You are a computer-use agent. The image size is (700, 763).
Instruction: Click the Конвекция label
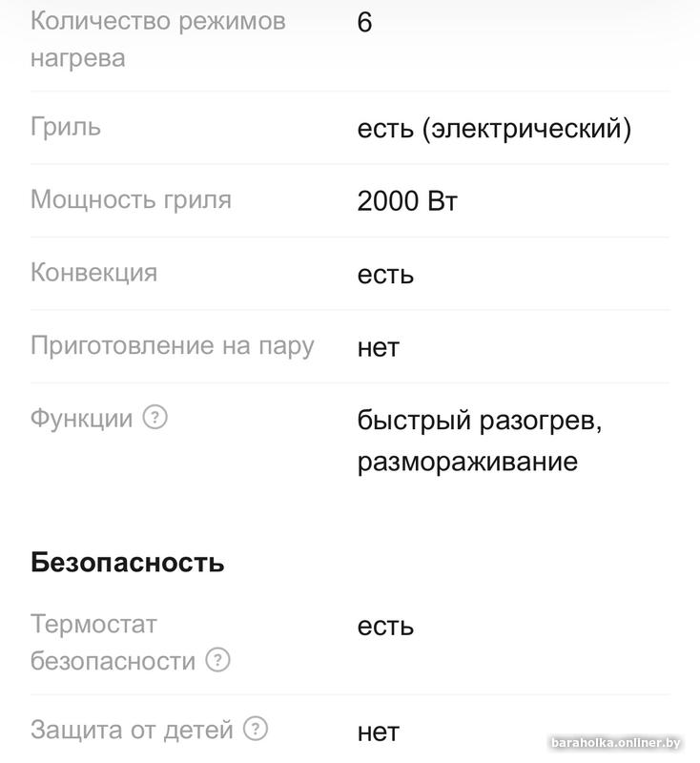click(93, 273)
